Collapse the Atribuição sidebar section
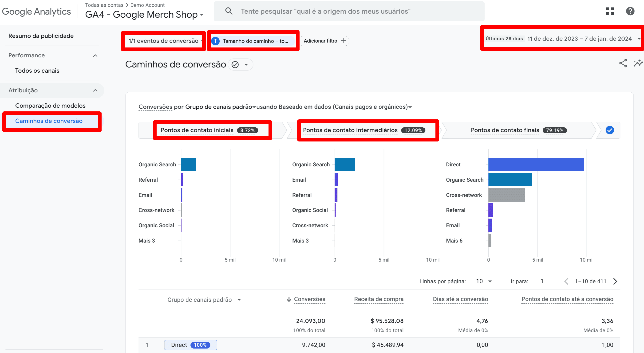Screen dimensions: 644x353 point(95,90)
